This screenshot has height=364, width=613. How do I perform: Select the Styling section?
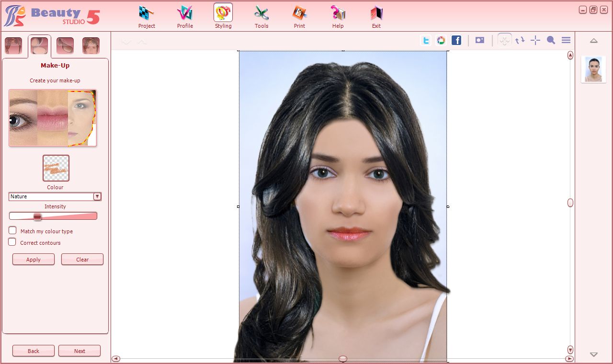pos(223,17)
